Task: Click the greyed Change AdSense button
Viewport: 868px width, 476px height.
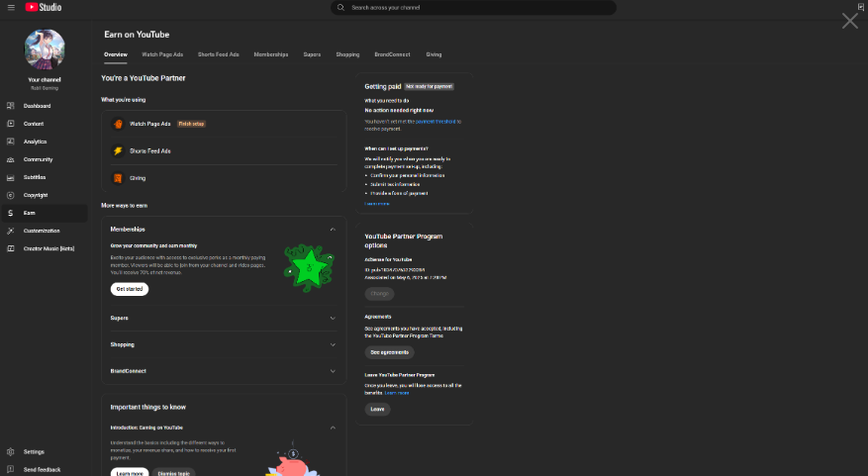Action: pos(379,294)
